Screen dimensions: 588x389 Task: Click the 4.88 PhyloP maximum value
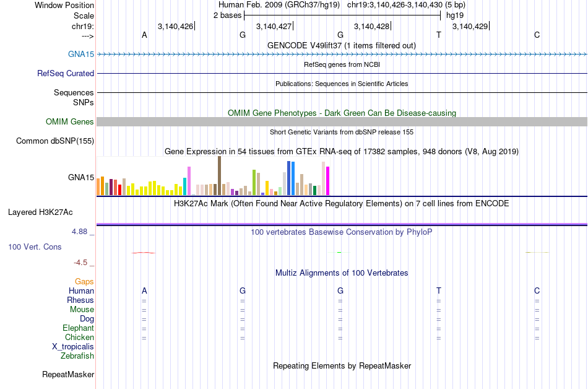click(x=79, y=232)
